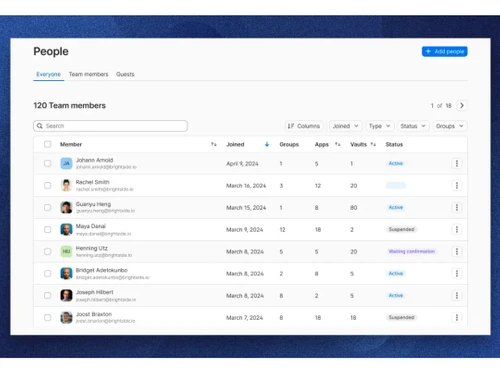Switch to the Team members tab
This screenshot has height=375, width=500.
89,74
